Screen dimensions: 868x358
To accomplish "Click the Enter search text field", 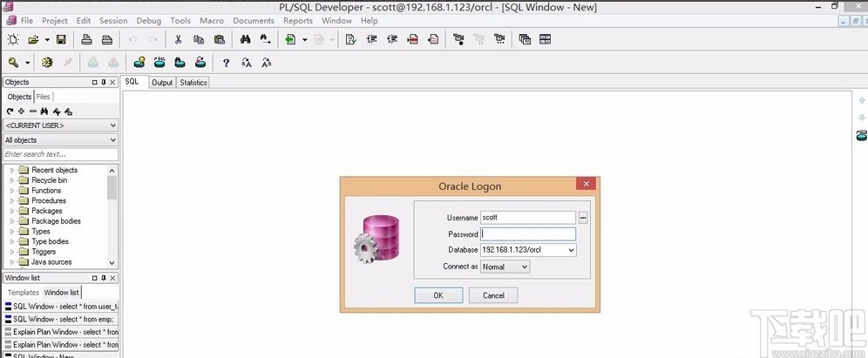I will tap(60, 154).
